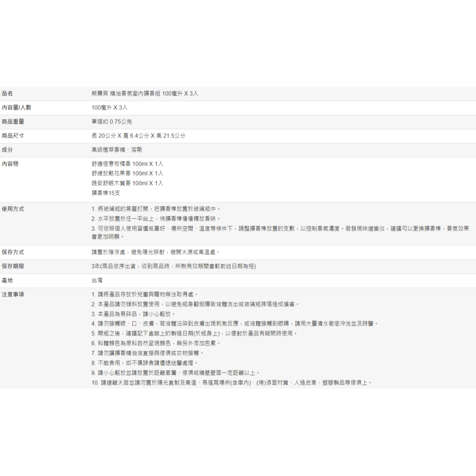Click caution item 10 about 遠離火苗
This screenshot has width=476, height=476.
coord(232,382)
